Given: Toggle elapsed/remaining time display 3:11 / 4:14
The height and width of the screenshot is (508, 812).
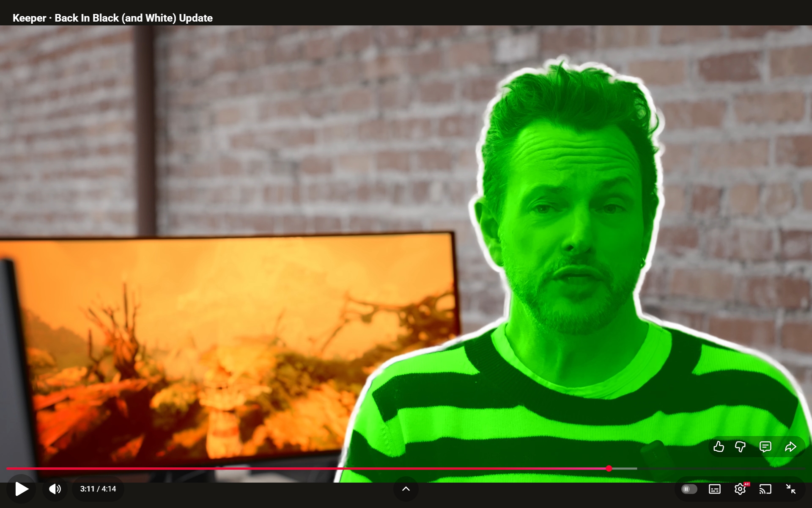Looking at the screenshot, I should click(98, 489).
